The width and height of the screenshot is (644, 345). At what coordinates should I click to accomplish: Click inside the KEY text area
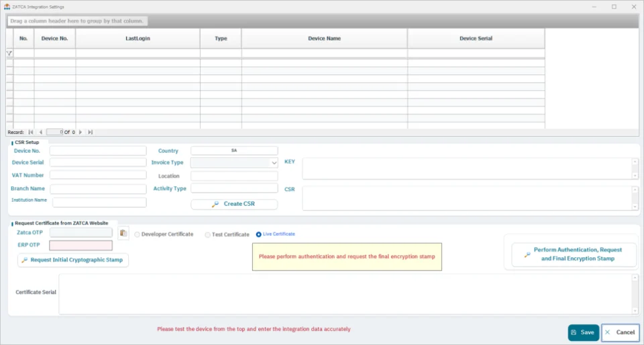468,169
